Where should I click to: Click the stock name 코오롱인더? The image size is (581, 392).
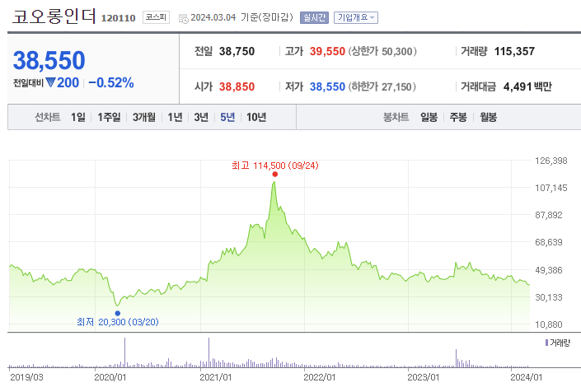pyautogui.click(x=54, y=16)
